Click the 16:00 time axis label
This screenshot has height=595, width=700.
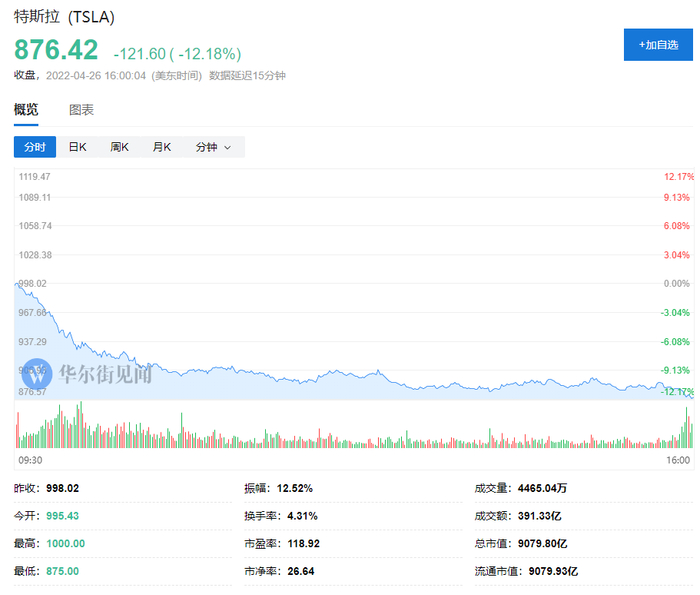pos(678,460)
